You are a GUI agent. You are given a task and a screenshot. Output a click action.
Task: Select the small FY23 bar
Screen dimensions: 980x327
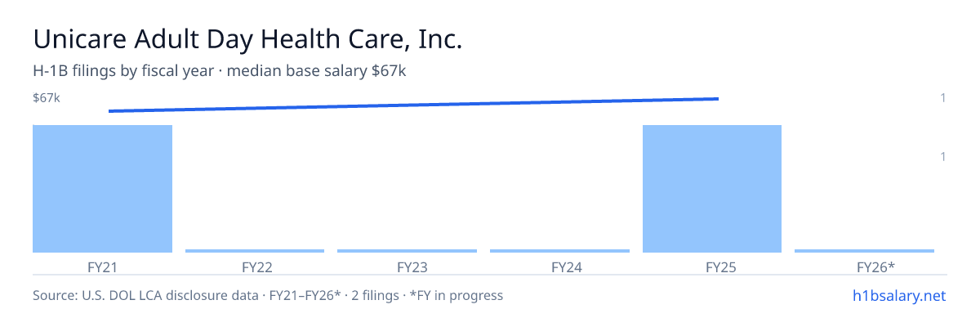407,251
